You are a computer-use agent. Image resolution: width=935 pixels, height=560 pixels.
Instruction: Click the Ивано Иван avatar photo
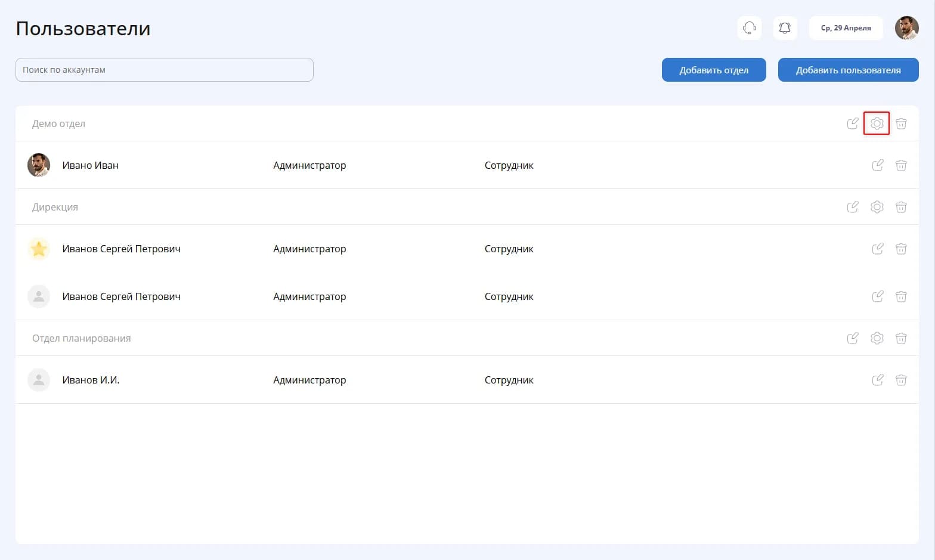click(39, 165)
